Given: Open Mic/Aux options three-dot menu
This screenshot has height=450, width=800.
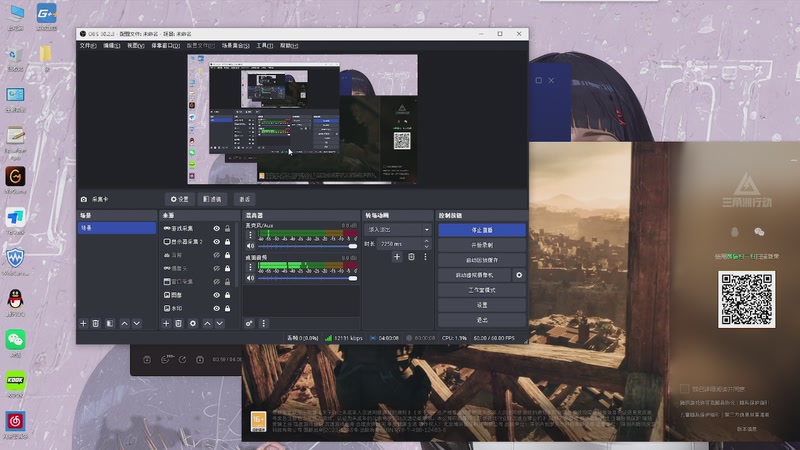Looking at the screenshot, I should point(250,235).
